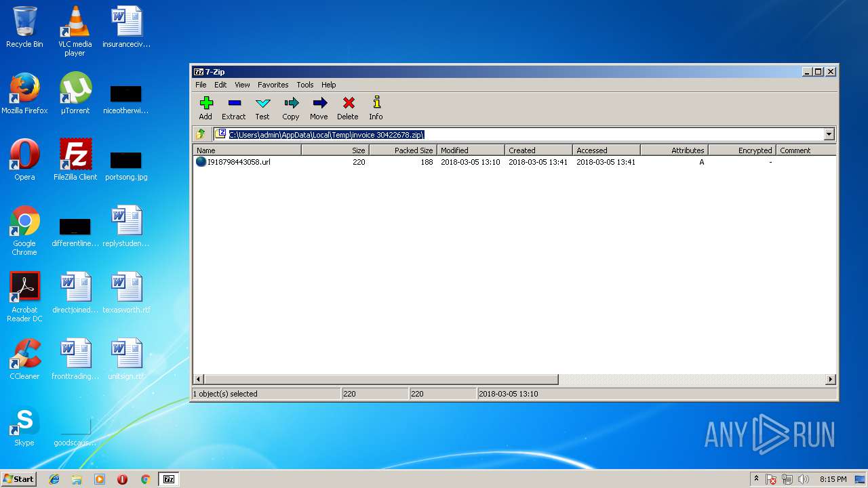Click 7-Zip taskbar button
Image resolution: width=868 pixels, height=488 pixels.
[x=169, y=479]
